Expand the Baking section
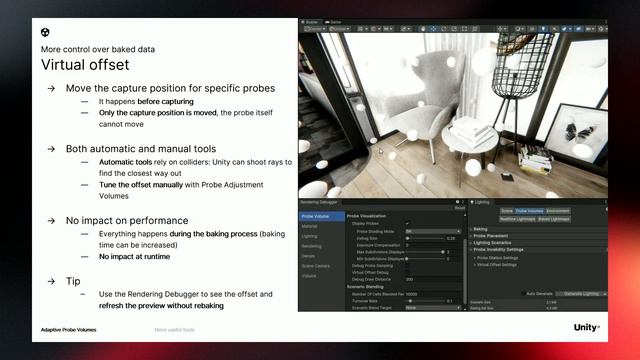The height and width of the screenshot is (360, 640). (480, 229)
